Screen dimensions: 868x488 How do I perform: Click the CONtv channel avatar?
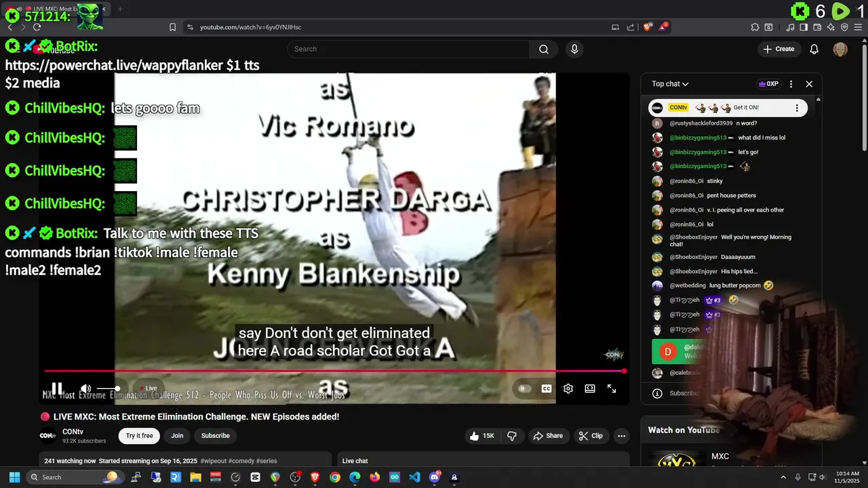tap(47, 436)
